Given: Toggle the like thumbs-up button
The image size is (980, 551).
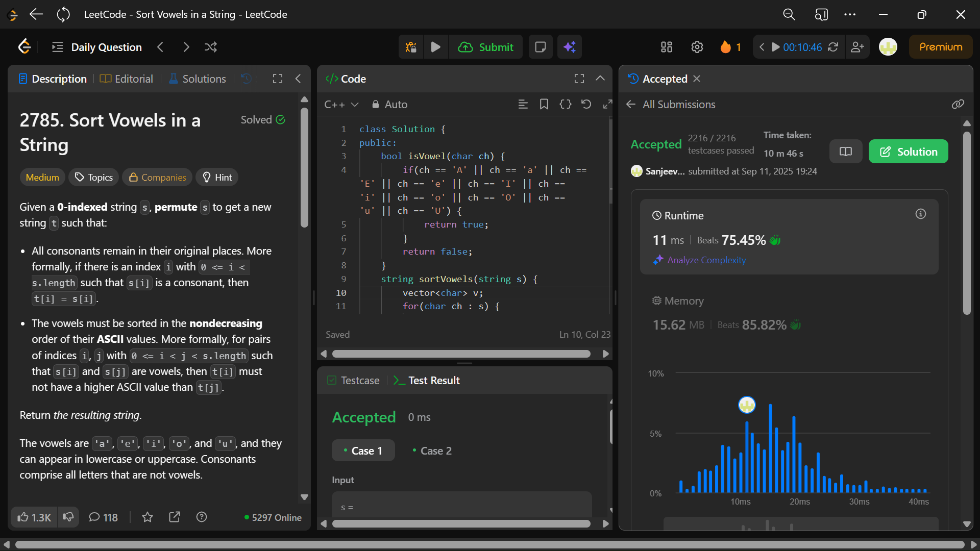Looking at the screenshot, I should point(34,517).
